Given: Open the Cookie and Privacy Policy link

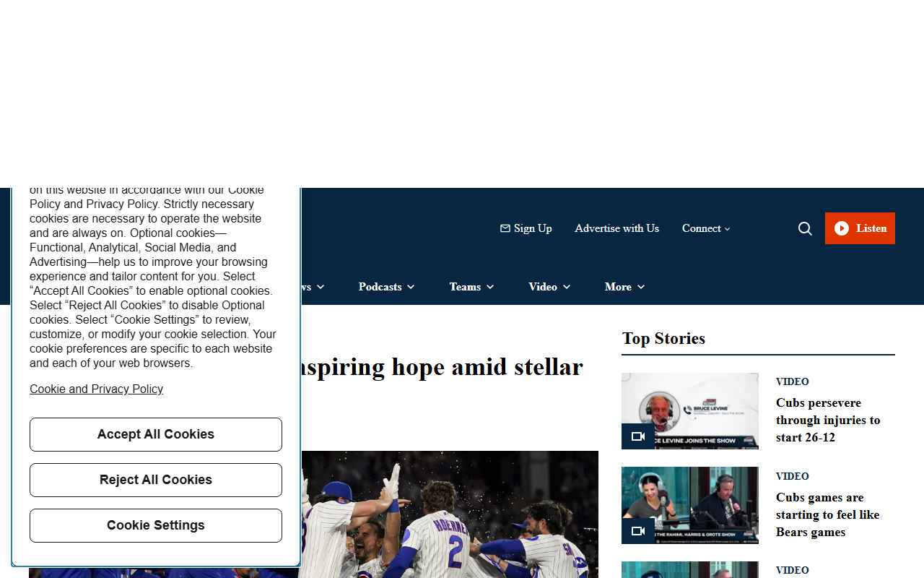Looking at the screenshot, I should [x=96, y=389].
